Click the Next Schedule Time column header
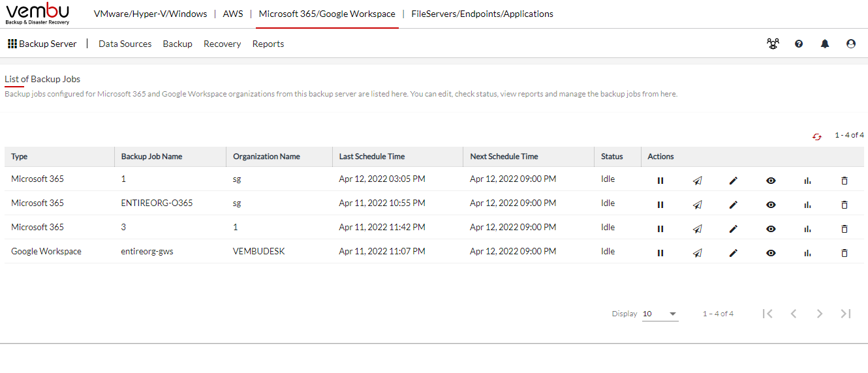Viewport: 868px width, 373px height. [x=529, y=157]
